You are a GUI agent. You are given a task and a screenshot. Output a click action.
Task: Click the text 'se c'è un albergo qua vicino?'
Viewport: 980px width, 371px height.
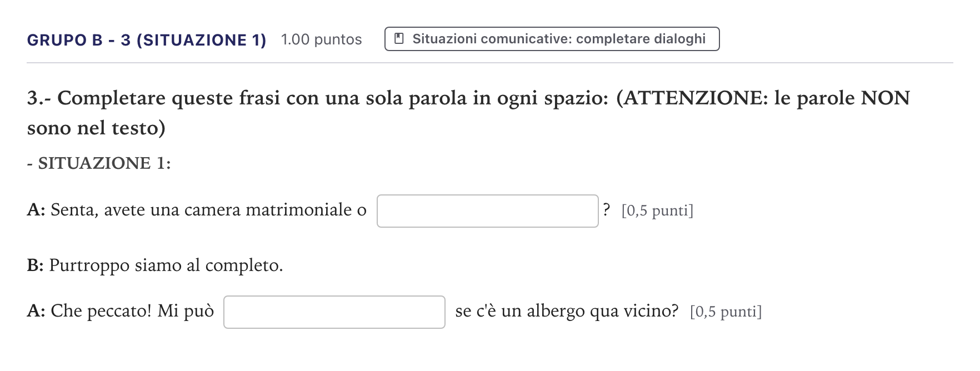(x=567, y=311)
